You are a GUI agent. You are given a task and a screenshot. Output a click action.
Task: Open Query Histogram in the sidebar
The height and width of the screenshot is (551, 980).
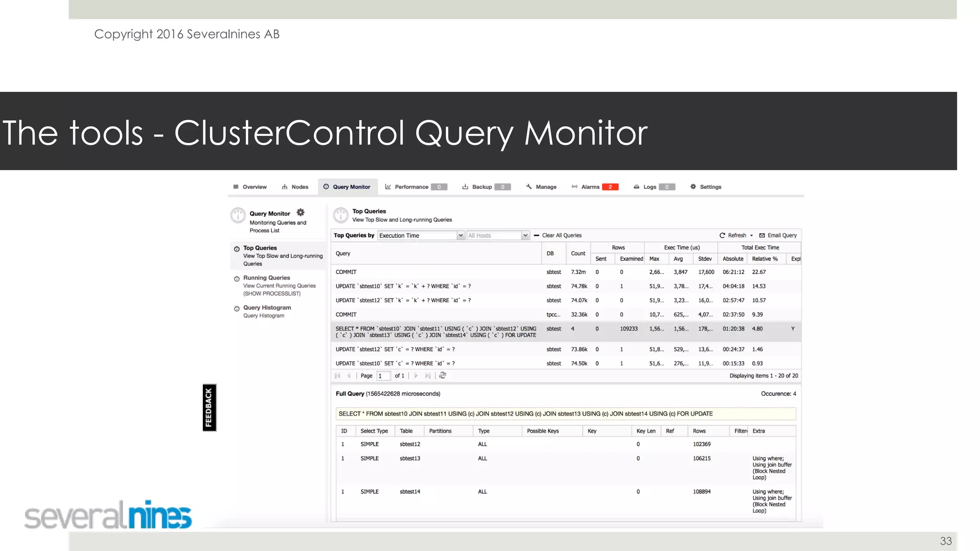pos(278,311)
